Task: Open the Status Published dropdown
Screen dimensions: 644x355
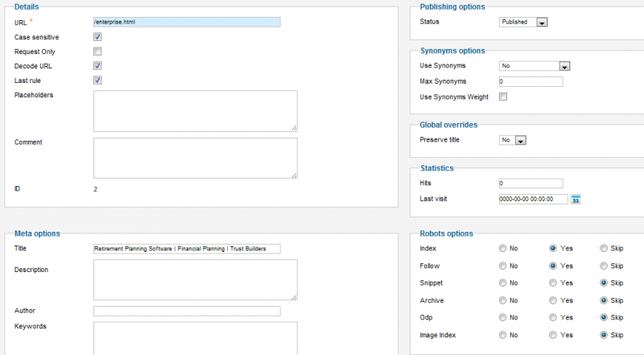Action: [523, 23]
